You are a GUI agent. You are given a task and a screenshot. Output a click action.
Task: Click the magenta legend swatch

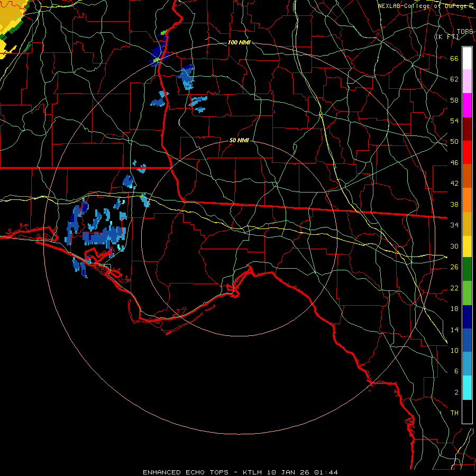pyautogui.click(x=467, y=105)
